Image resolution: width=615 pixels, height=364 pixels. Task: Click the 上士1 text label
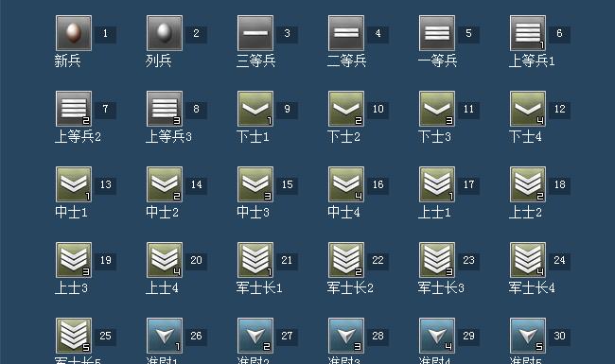(434, 213)
